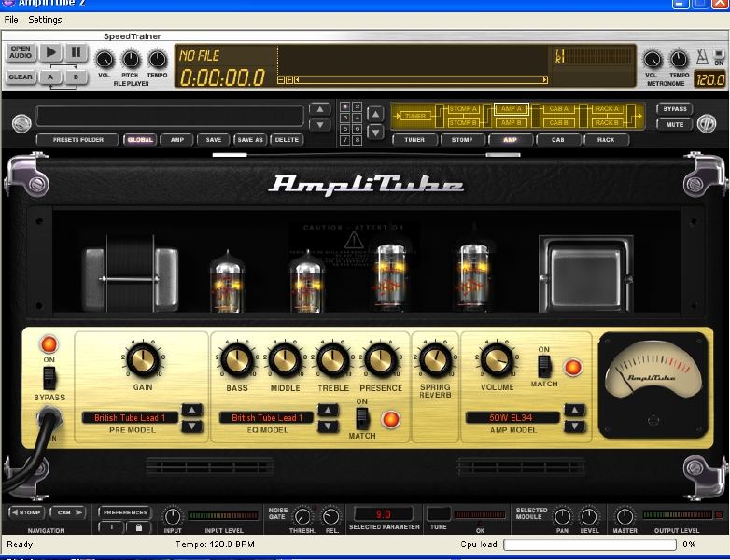Click the Master output knob
This screenshot has width=730, height=560.
click(x=625, y=516)
